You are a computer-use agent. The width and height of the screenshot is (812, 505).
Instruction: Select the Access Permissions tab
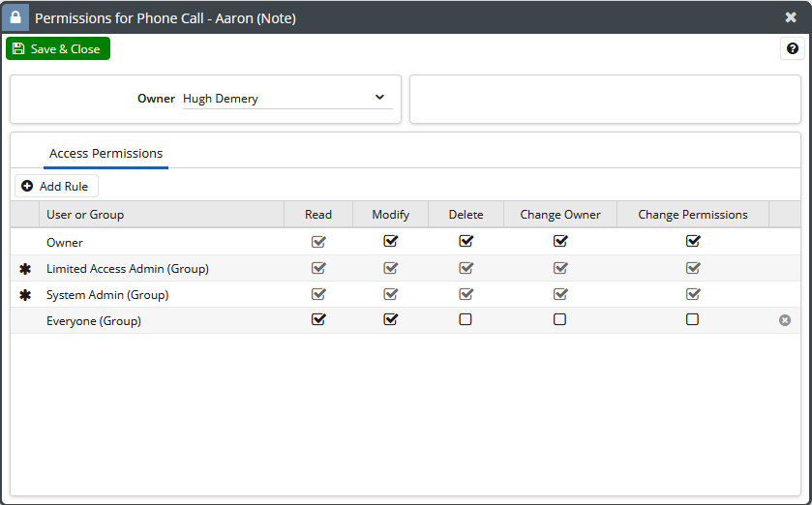coord(105,154)
